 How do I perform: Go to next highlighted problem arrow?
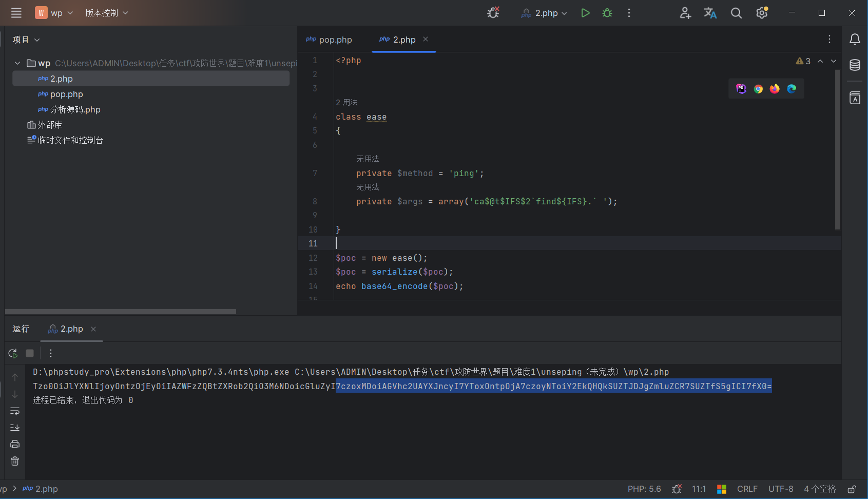(x=834, y=61)
